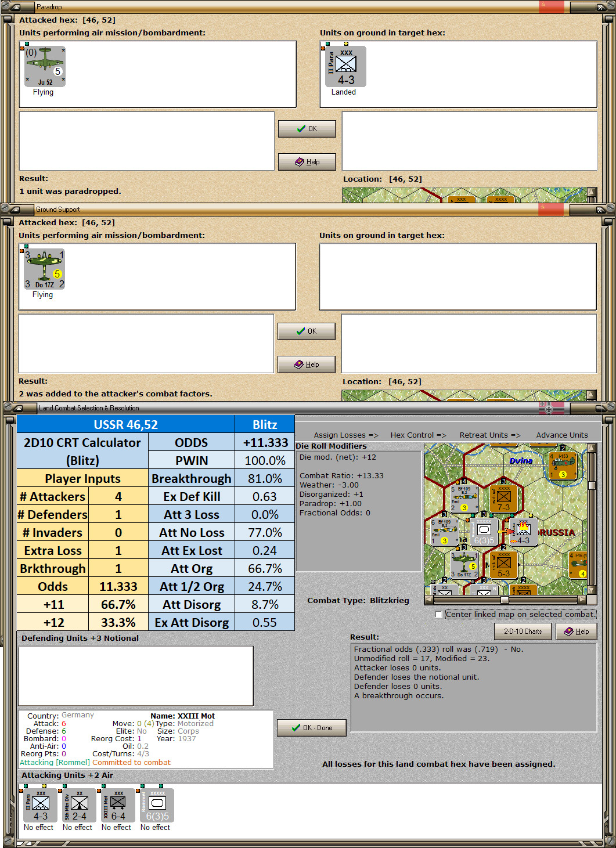616x848 pixels.
Task: Click the 'Att Org' value 66.7%
Action: pyautogui.click(x=265, y=568)
